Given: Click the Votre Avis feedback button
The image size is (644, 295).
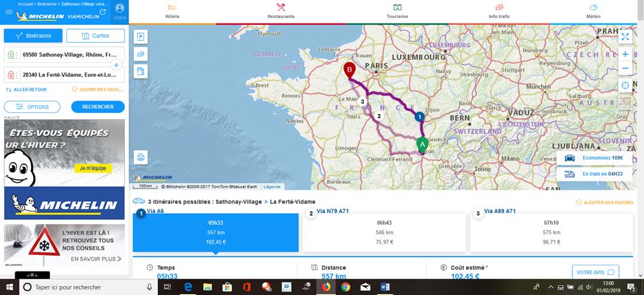Looking at the screenshot, I should [x=595, y=272].
